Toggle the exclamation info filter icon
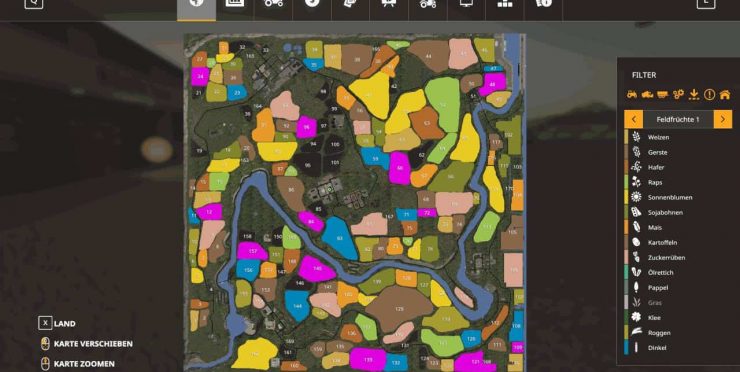Viewport: 740px width, 372px height. tap(709, 94)
